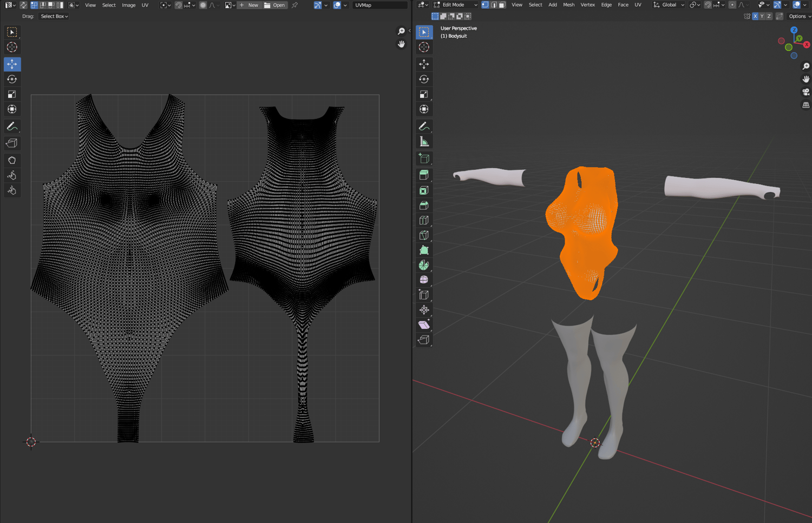Pick the Grab sculpt tool in the UV editor
The height and width of the screenshot is (523, 812).
click(12, 160)
